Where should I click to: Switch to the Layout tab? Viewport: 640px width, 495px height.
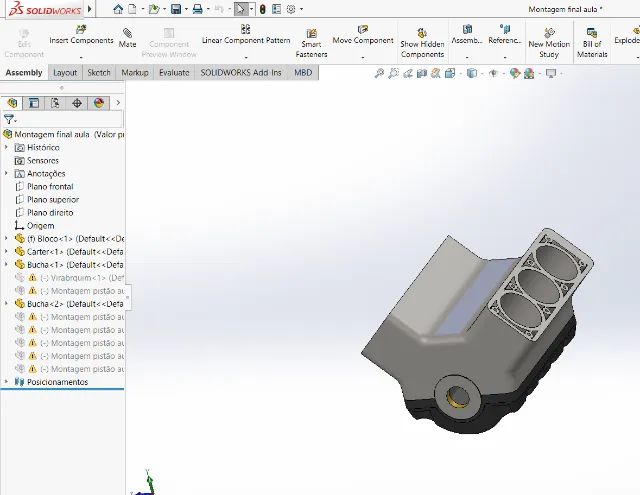(65, 73)
